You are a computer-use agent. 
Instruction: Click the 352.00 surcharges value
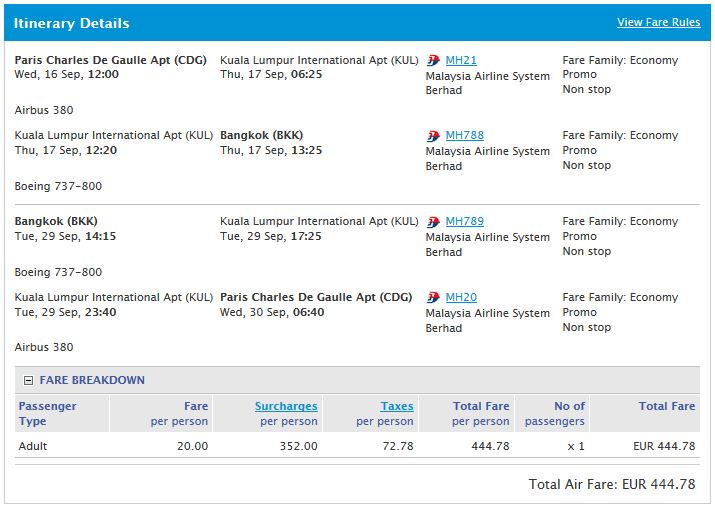[x=298, y=446]
